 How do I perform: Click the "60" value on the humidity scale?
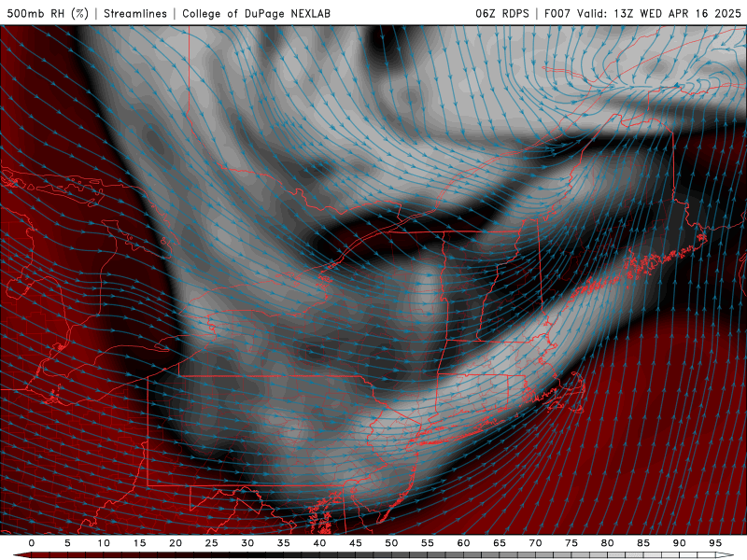point(463,543)
